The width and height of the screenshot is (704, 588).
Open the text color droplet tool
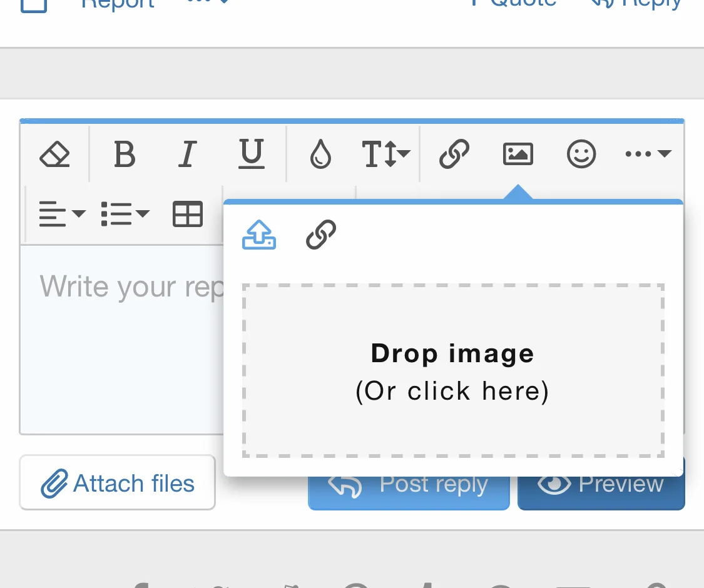(x=320, y=154)
